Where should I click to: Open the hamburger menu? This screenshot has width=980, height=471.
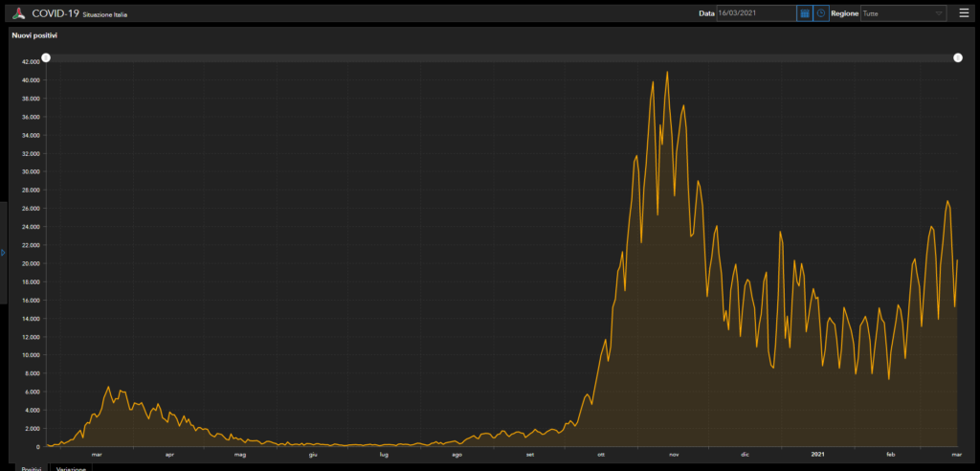coord(964,13)
